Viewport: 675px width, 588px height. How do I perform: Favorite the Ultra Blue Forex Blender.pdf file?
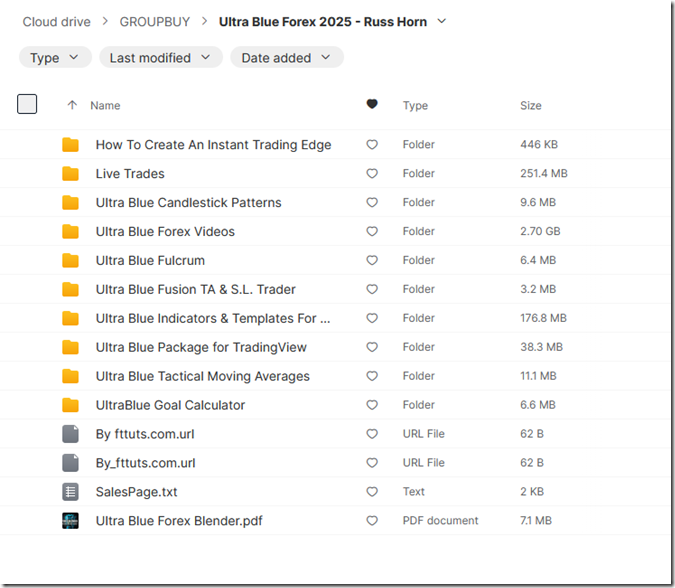372,520
